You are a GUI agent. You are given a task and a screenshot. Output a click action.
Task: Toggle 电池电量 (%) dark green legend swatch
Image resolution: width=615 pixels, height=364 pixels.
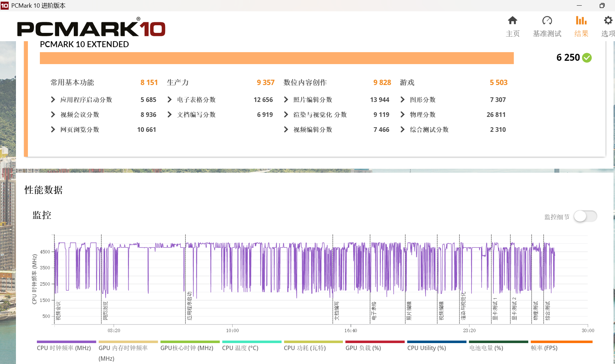pyautogui.click(x=499, y=342)
